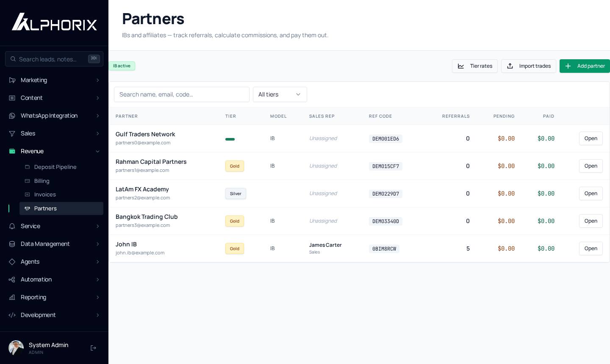Expand the Sales menu chevron

coord(98,133)
